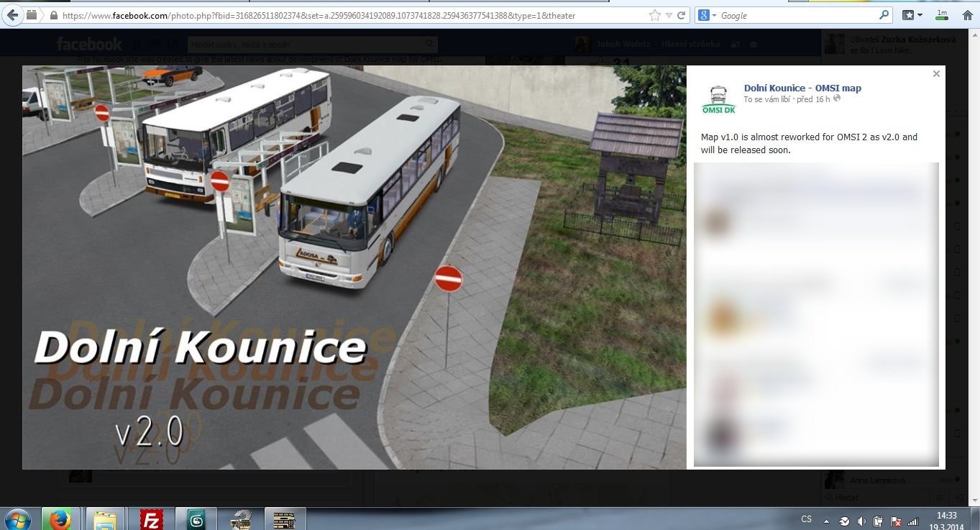
Task: Close the photo theater viewer
Action: [936, 73]
